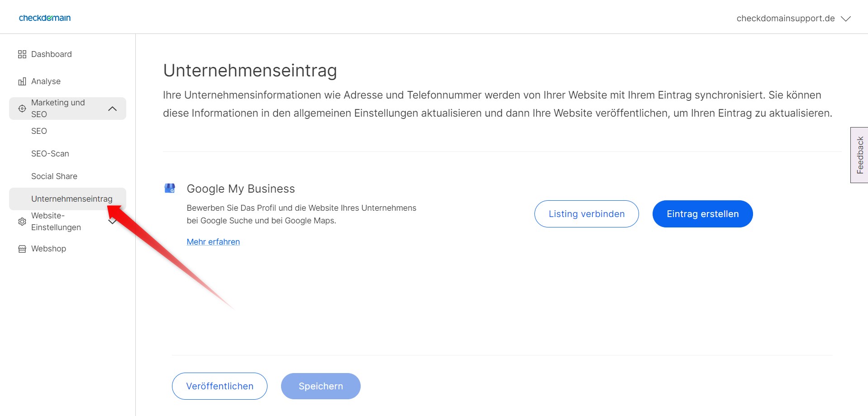Click the Google My Business logo
868x416 pixels.
(x=170, y=188)
